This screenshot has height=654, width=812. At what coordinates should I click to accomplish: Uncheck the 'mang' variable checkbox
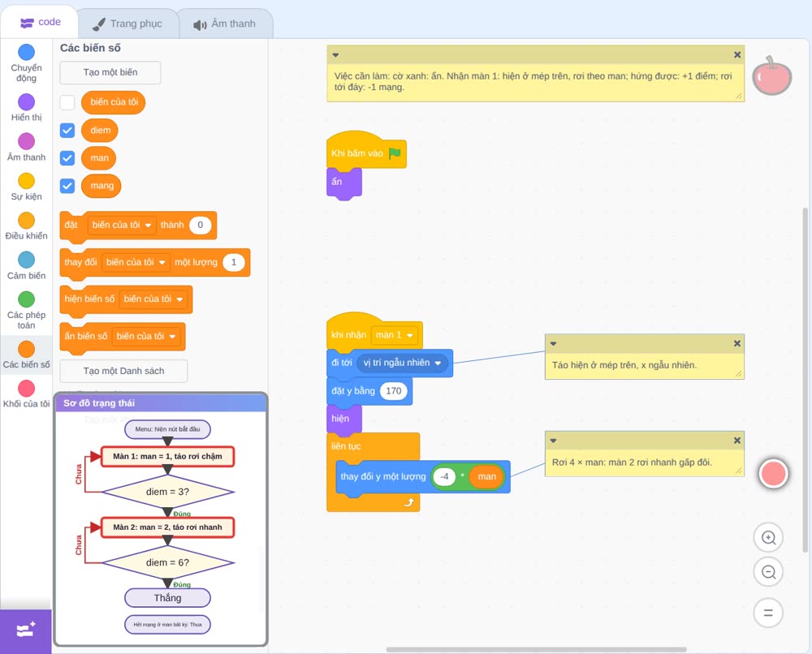tap(67, 186)
